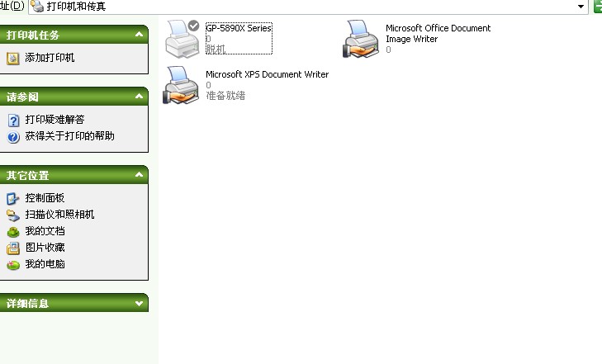Click the green Go arrow beside address bar
The width and height of the screenshot is (602, 364).
pos(598,6)
